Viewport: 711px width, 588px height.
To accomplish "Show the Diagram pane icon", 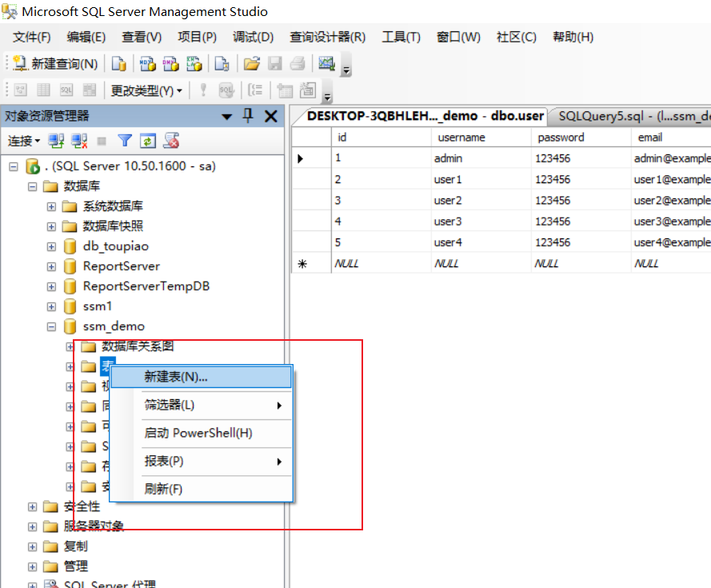I will 21,90.
